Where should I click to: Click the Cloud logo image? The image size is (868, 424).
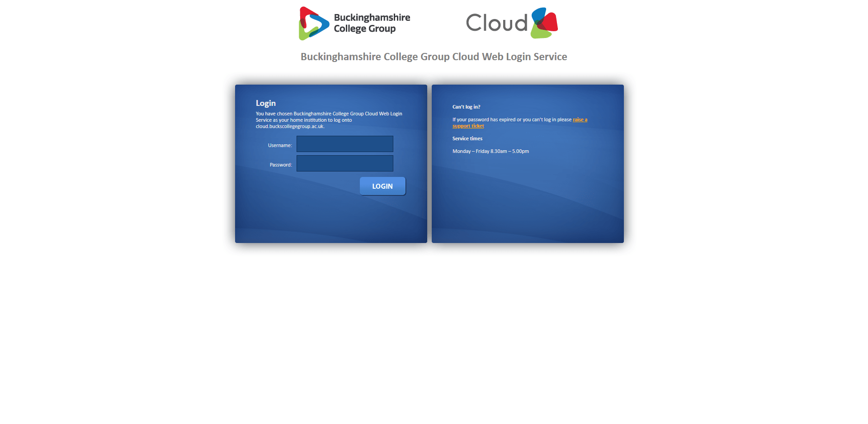[512, 23]
